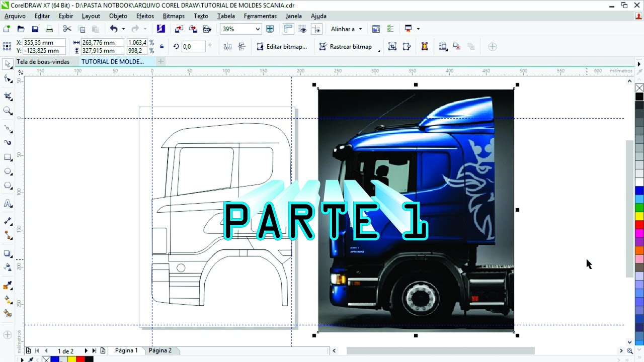The height and width of the screenshot is (362, 644).
Task: Create a new document
Action: [7, 29]
